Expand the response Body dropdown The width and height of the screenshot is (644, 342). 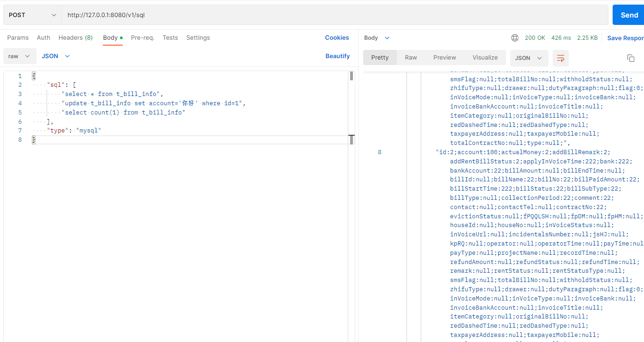376,38
